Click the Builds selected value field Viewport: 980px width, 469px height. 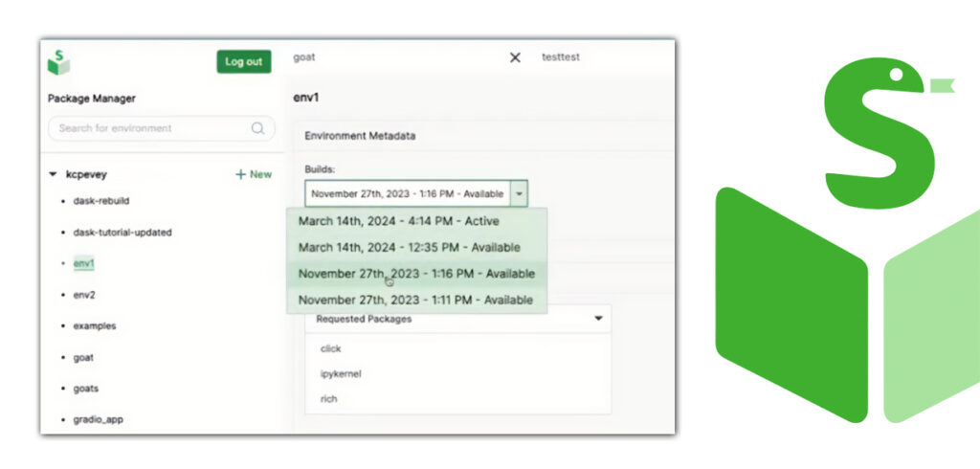pyautogui.click(x=408, y=194)
